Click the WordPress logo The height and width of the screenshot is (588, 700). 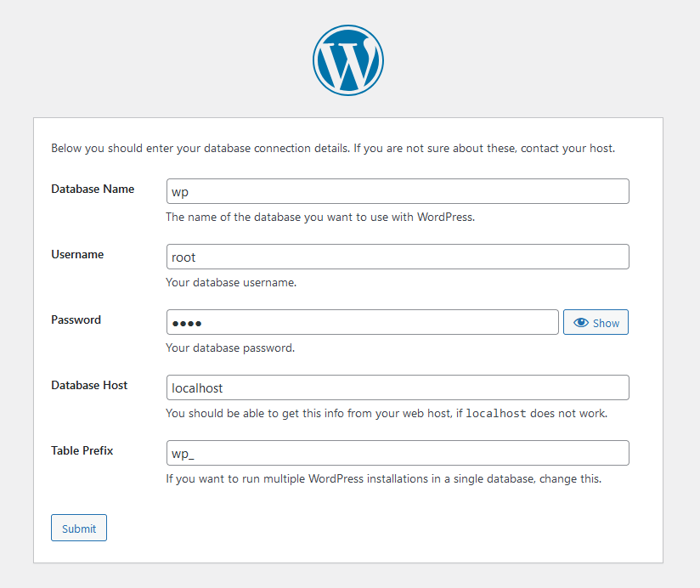point(348,60)
